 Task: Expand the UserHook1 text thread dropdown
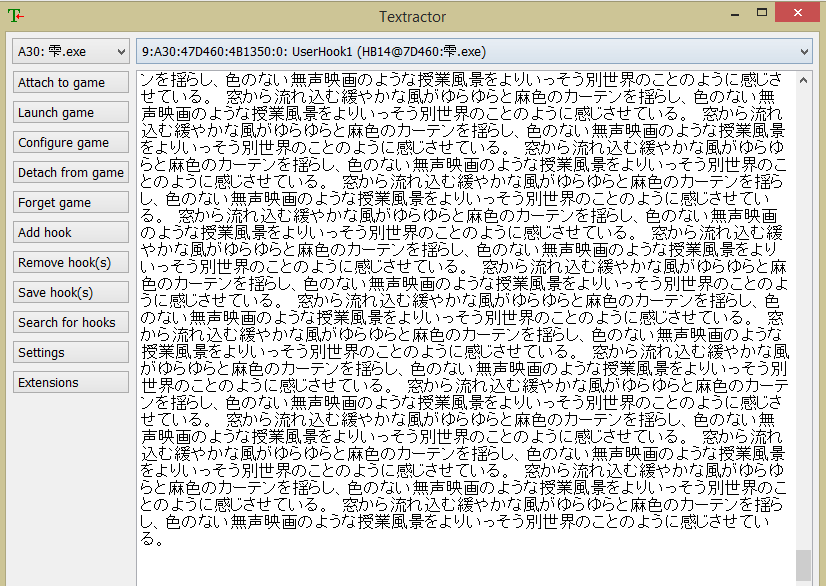pos(474,52)
